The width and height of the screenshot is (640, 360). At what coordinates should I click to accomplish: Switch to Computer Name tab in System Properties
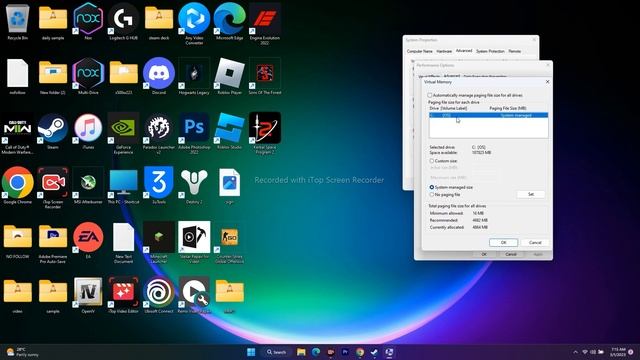pos(420,51)
